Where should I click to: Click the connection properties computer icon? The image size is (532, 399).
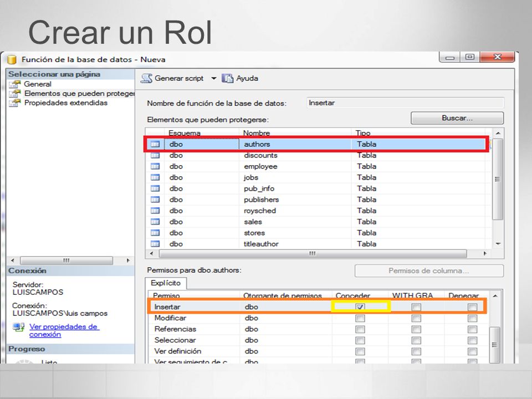point(18,328)
